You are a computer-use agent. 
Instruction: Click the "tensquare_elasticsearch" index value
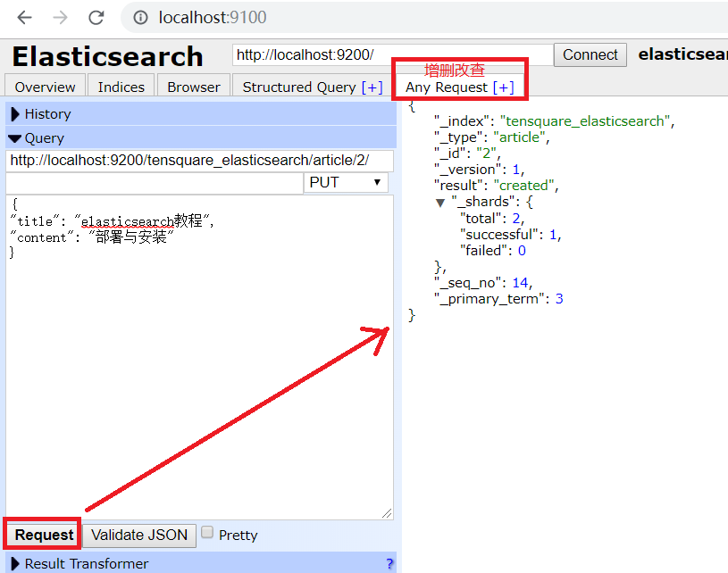[x=585, y=121]
